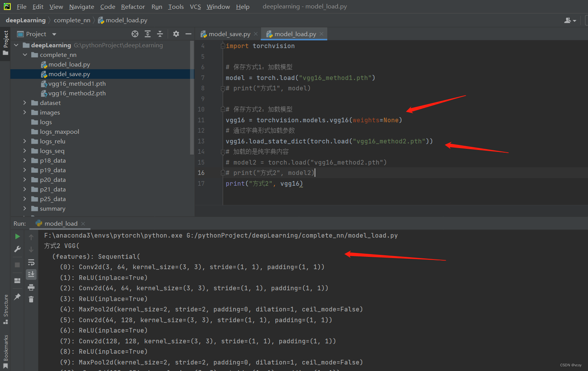
Task: Collapse all in Project panel
Action: pyautogui.click(x=160, y=34)
